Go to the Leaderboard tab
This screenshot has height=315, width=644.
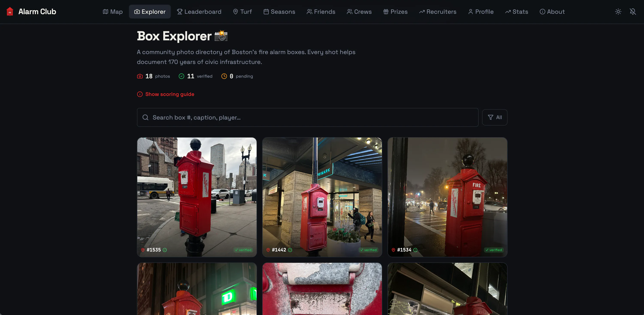[199, 12]
